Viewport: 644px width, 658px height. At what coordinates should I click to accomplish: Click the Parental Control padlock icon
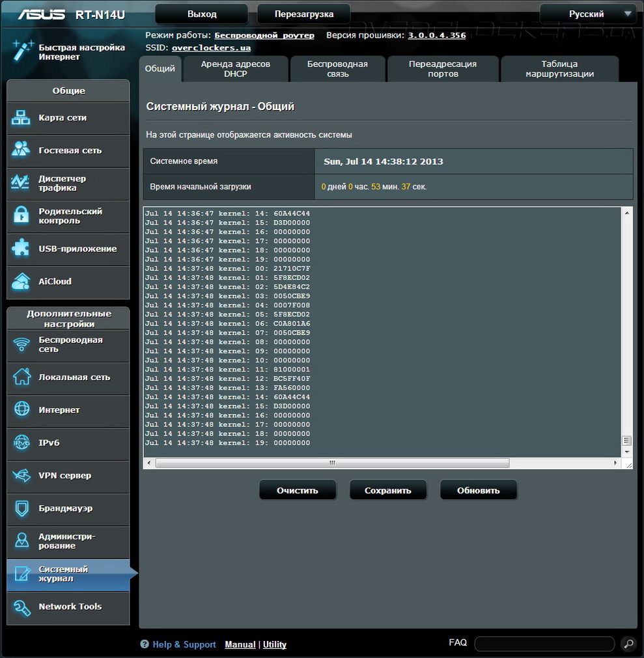[21, 215]
